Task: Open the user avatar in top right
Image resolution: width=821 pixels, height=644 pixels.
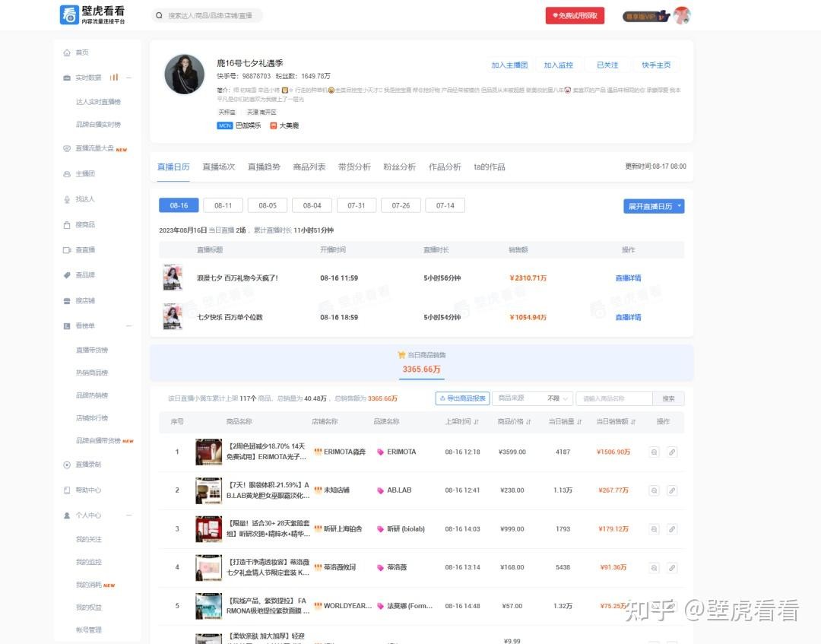Action: click(x=682, y=16)
